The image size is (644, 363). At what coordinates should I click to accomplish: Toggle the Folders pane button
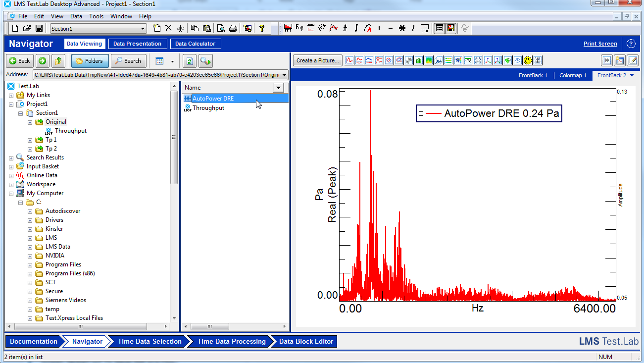point(90,61)
